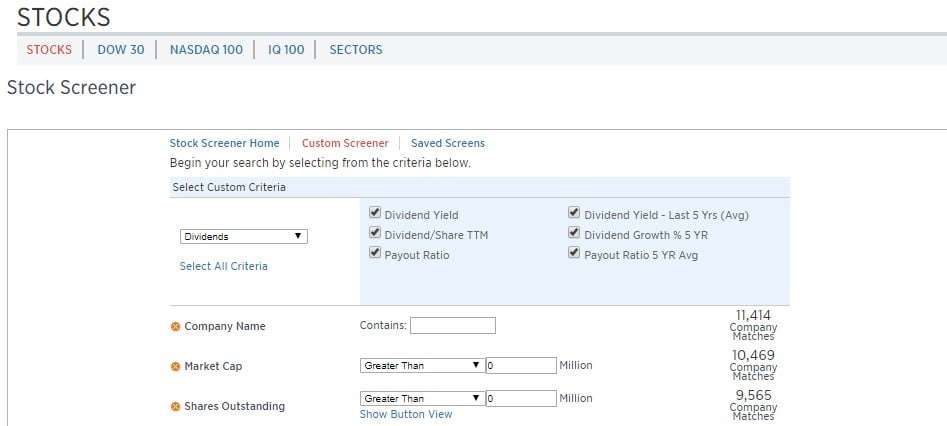Remove the Shares Outstanding criterion via its orange icon

(175, 407)
